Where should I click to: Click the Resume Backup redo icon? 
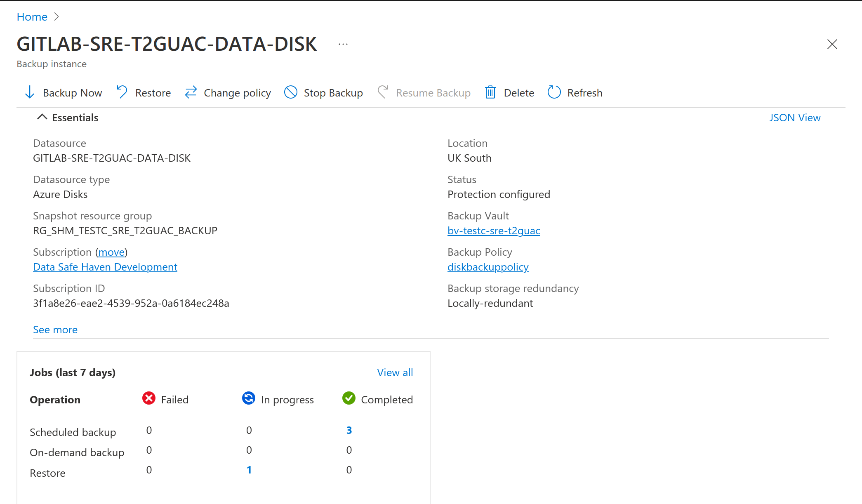point(383,92)
